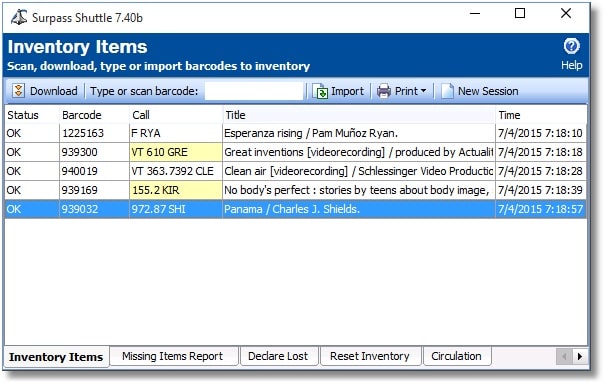The image size is (605, 385).
Task: Open the Declare Lost tab
Action: click(278, 356)
